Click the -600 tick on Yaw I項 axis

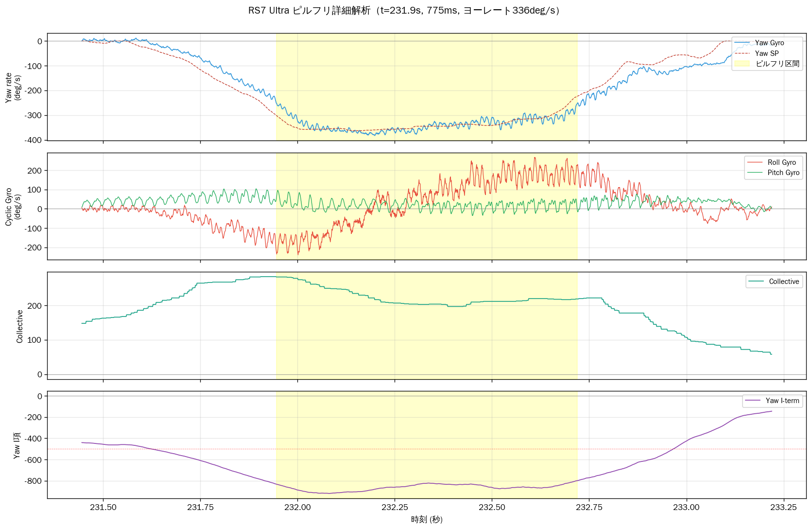[34, 460]
